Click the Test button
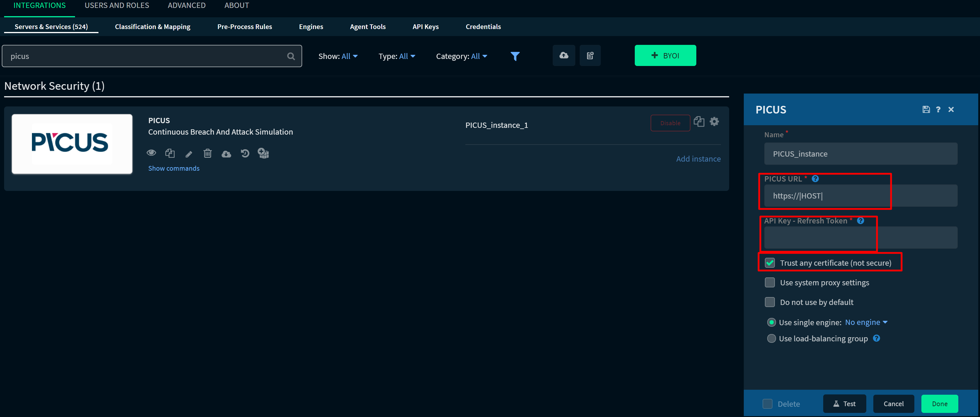Screen dimensions: 980x417 (844, 404)
